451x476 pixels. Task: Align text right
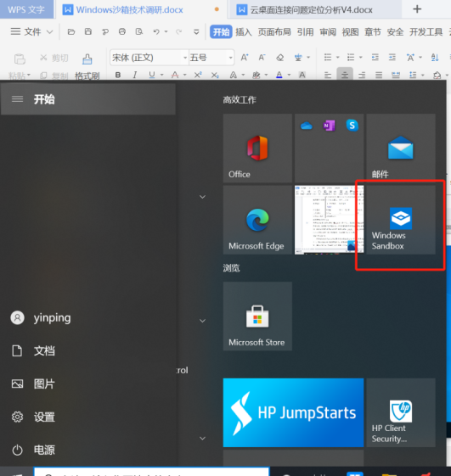coord(362,75)
